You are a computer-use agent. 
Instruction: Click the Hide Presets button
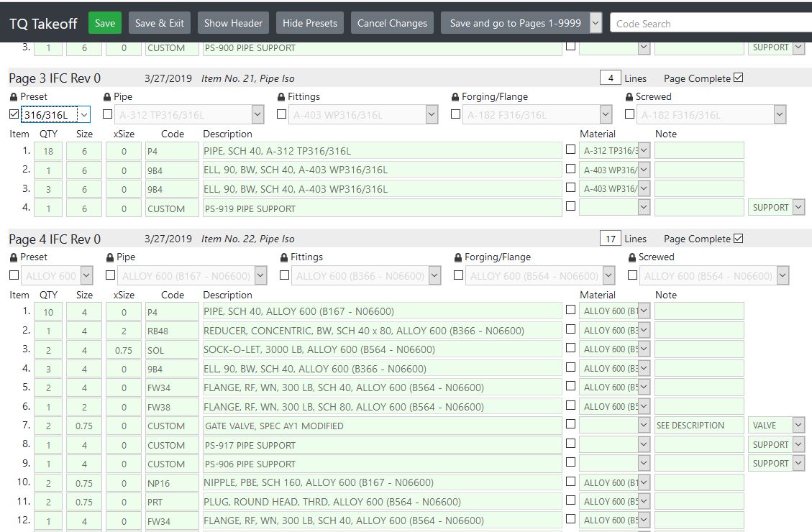pyautogui.click(x=309, y=23)
